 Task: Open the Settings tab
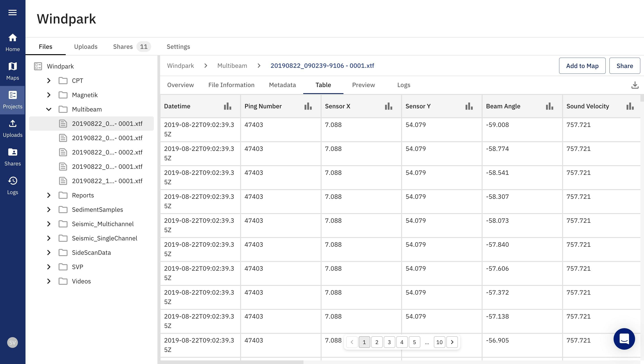(x=178, y=47)
